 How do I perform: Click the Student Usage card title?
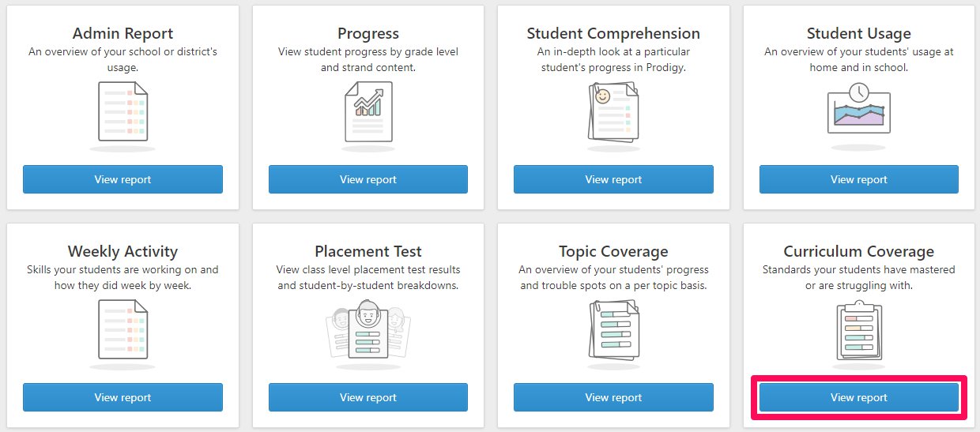(x=859, y=33)
